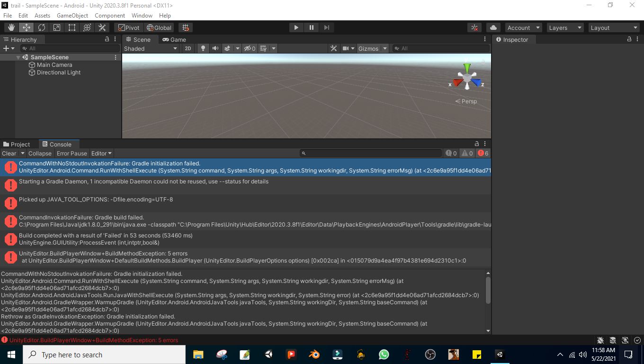
Task: Click the scene orientation gizmo cube
Action: click(x=467, y=77)
